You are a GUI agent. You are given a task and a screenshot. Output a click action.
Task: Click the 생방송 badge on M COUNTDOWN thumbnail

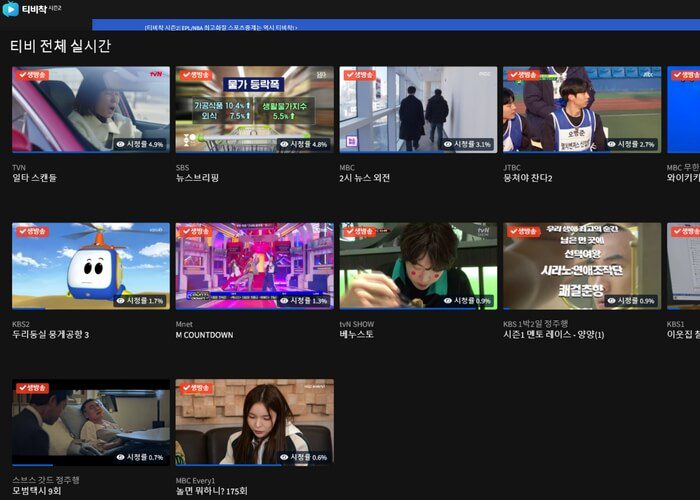(x=195, y=231)
